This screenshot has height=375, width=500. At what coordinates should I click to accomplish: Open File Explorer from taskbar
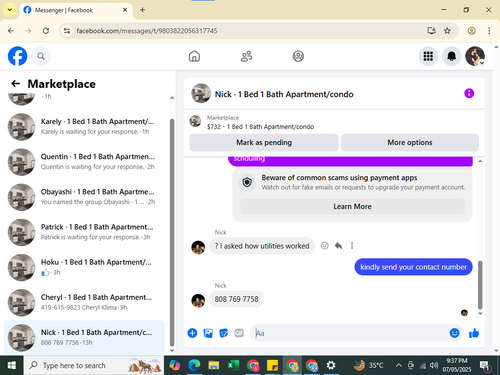point(213,365)
